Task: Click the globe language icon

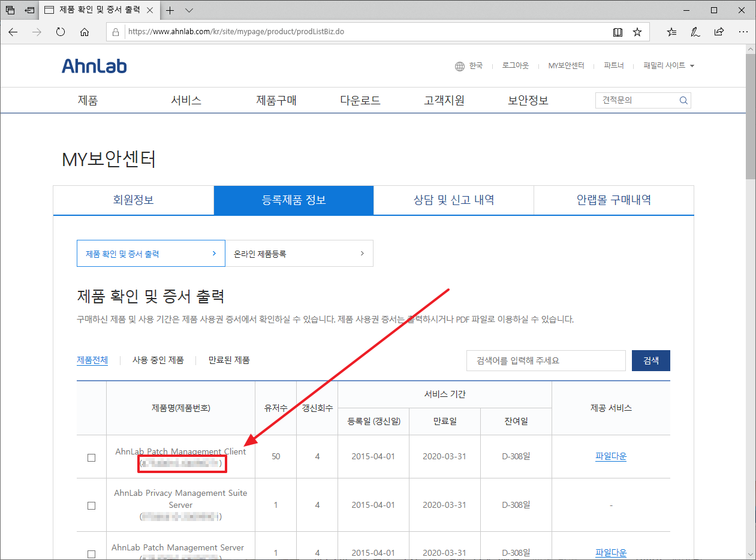Action: pos(460,66)
